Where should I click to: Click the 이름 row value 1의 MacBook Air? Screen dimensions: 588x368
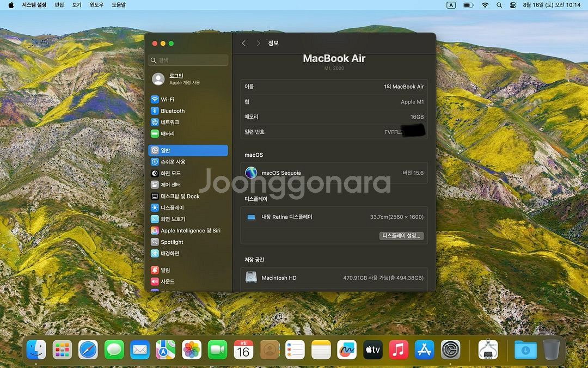[403, 87]
